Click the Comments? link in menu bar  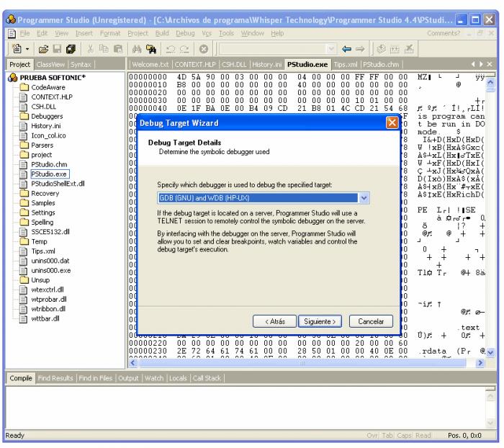click(x=444, y=33)
